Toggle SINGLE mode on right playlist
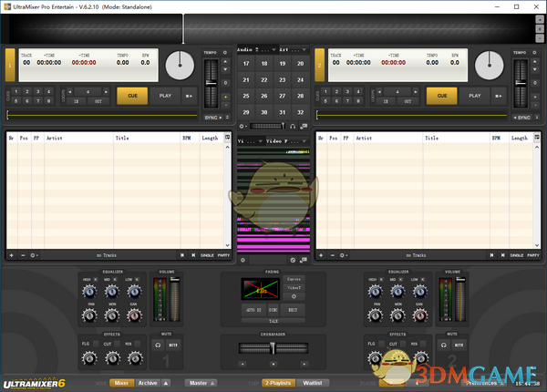547x392 pixels. point(516,255)
